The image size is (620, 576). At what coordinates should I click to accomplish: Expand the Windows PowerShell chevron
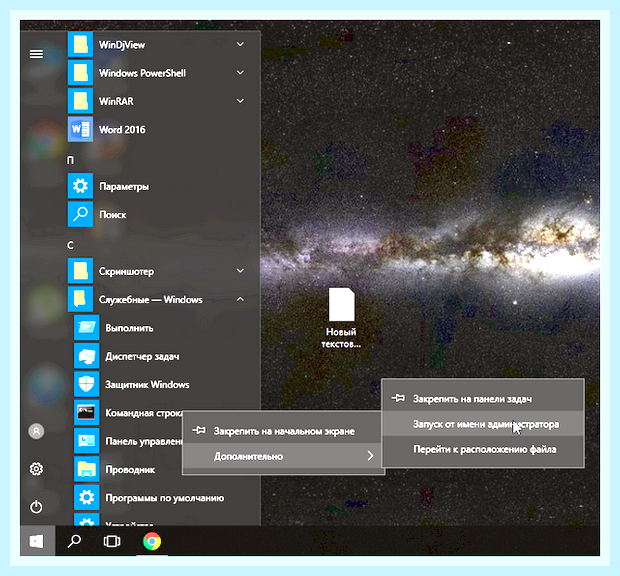(x=240, y=72)
